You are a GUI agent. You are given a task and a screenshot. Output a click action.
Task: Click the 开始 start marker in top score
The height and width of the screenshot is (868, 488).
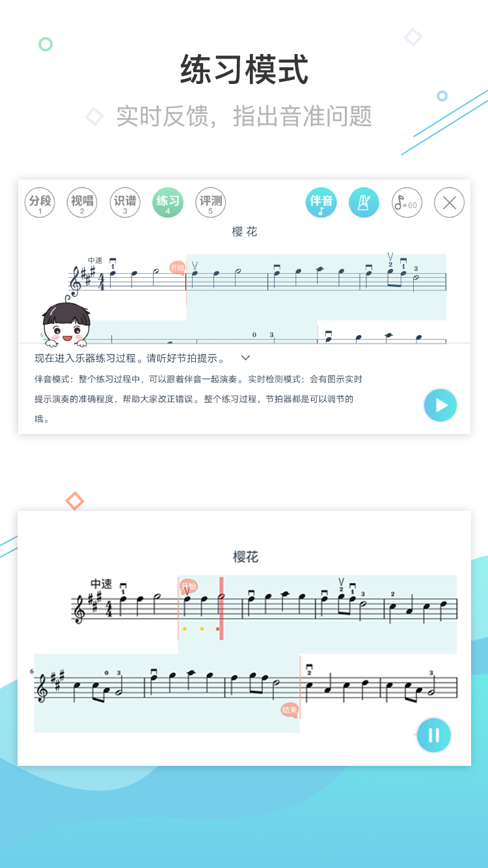tap(178, 267)
